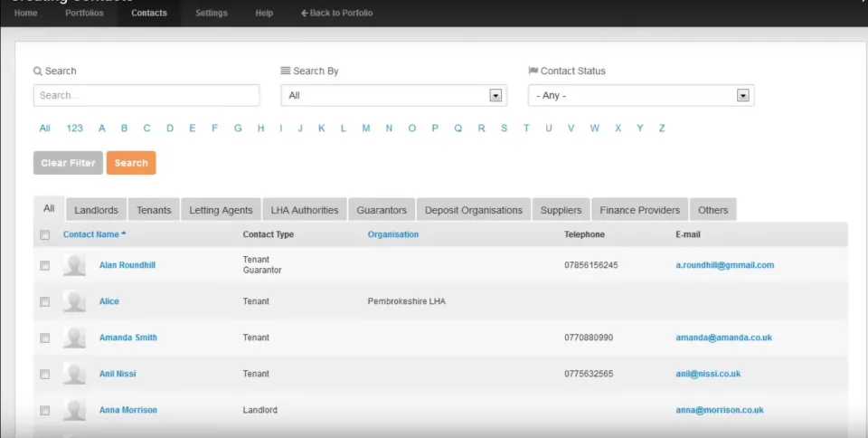Click the Landlord contact type cell
The height and width of the screenshot is (438, 868).
(x=260, y=410)
